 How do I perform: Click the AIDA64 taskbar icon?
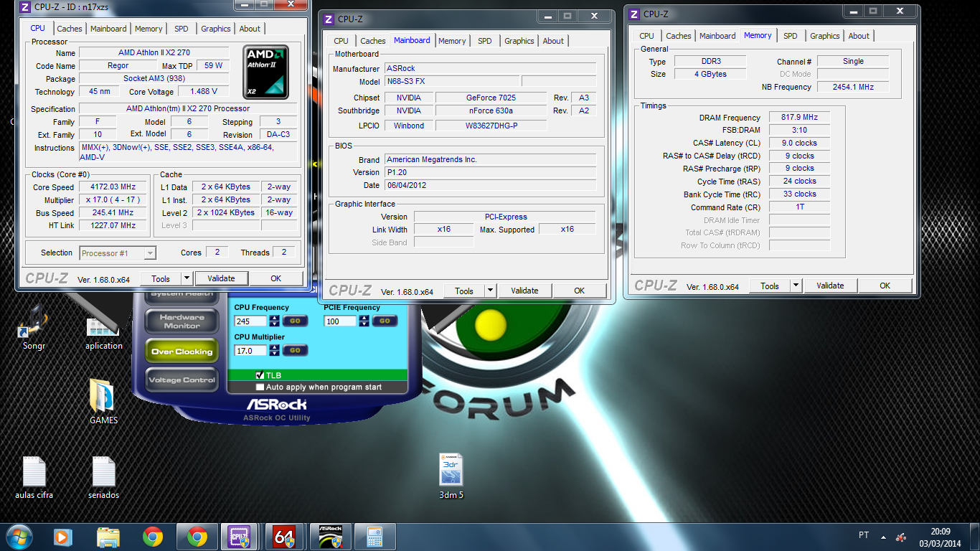click(285, 537)
